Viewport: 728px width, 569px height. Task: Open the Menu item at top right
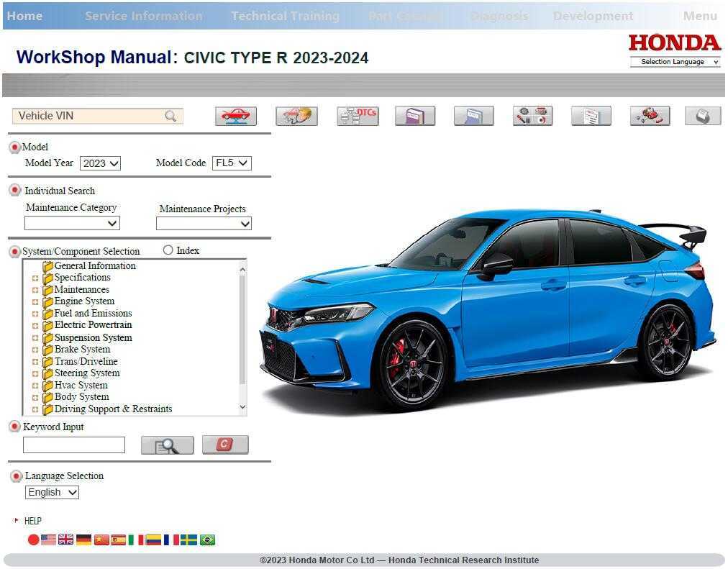tap(700, 16)
